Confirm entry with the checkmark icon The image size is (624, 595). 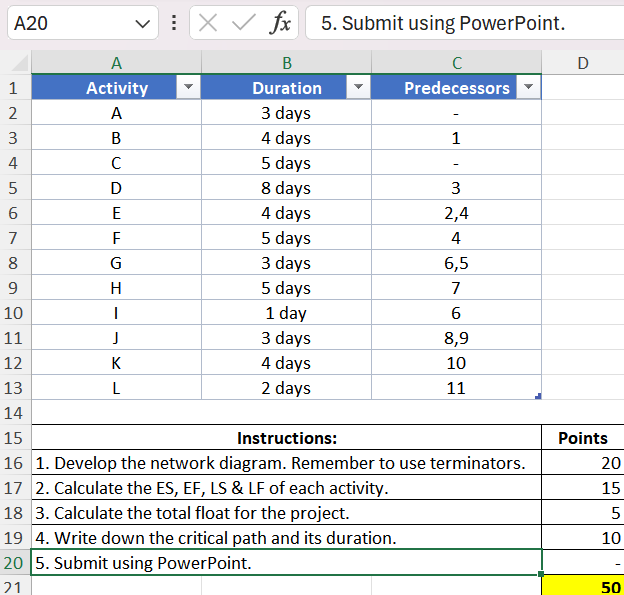243,23
